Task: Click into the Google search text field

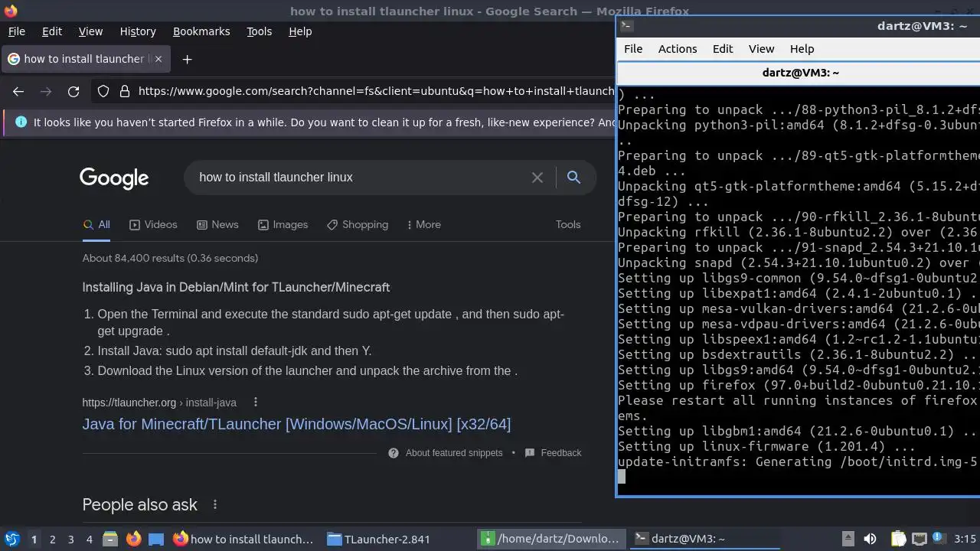Action: [360, 178]
